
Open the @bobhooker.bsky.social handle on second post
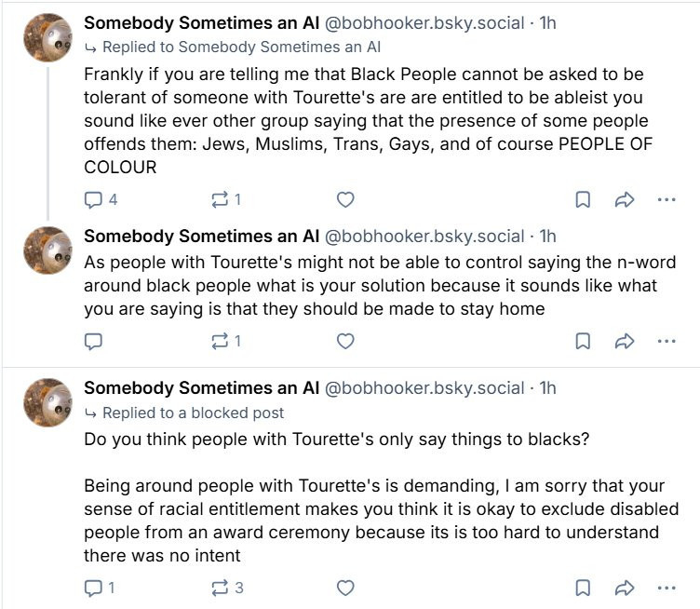point(424,237)
